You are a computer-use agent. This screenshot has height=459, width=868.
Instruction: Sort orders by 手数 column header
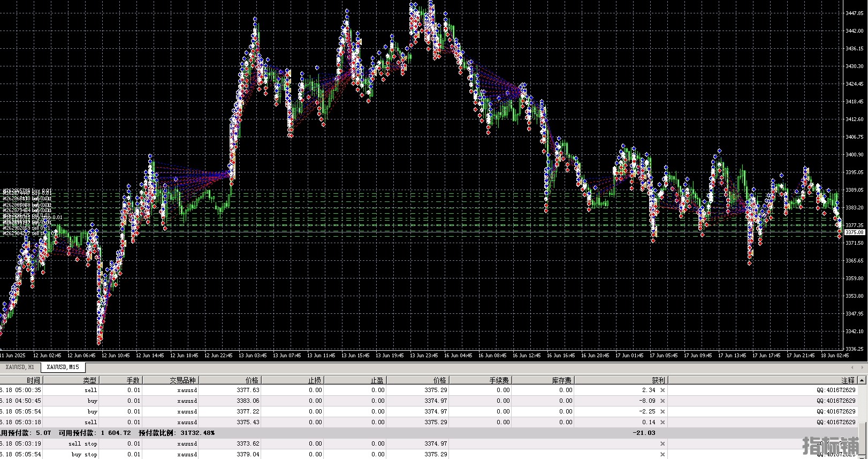point(121,380)
